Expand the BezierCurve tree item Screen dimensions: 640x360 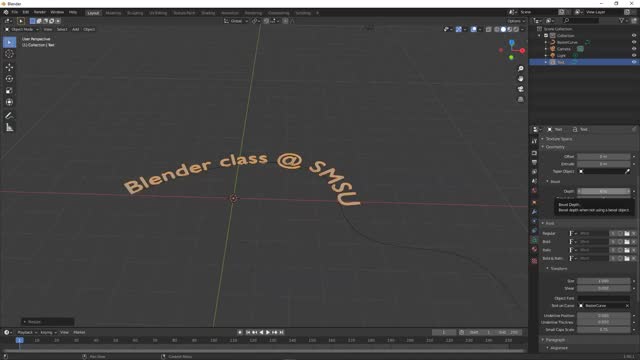click(x=546, y=42)
